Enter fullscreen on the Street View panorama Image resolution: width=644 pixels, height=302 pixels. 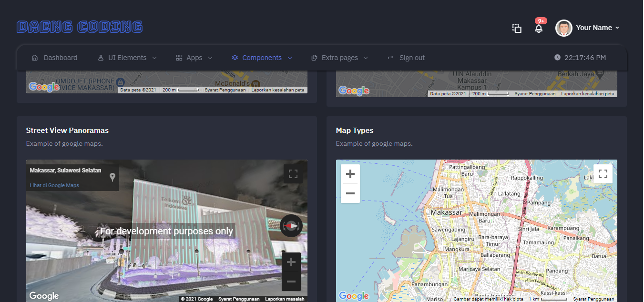[x=293, y=173]
